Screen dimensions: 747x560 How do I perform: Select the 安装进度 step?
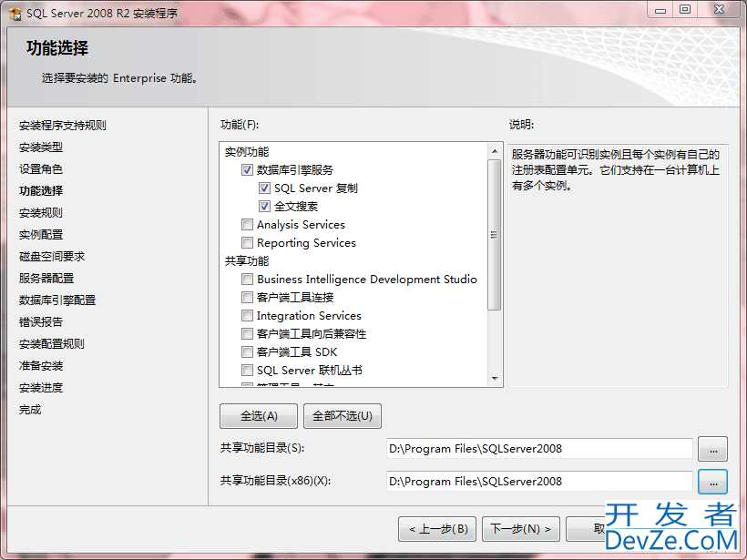41,388
